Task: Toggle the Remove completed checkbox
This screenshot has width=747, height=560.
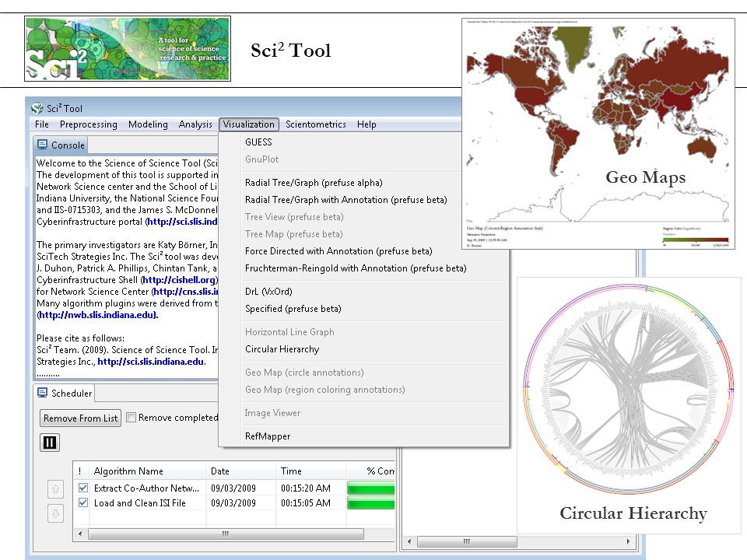Action: click(x=131, y=418)
